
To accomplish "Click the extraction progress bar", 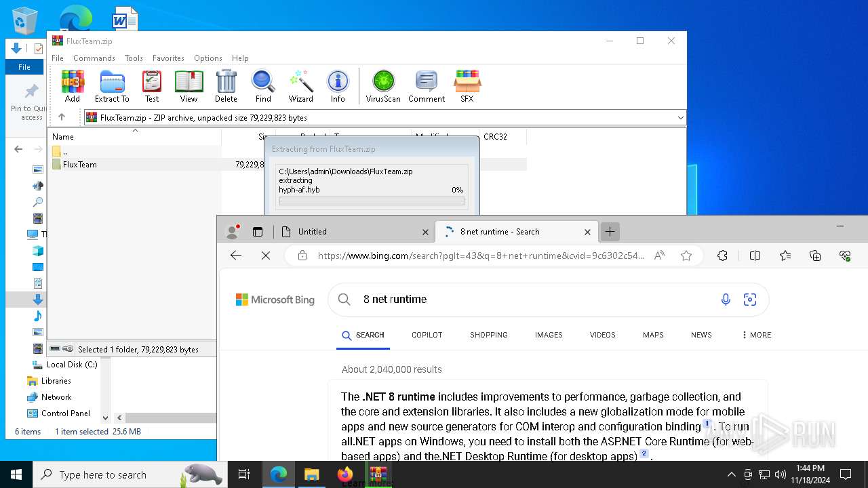I will pyautogui.click(x=372, y=201).
